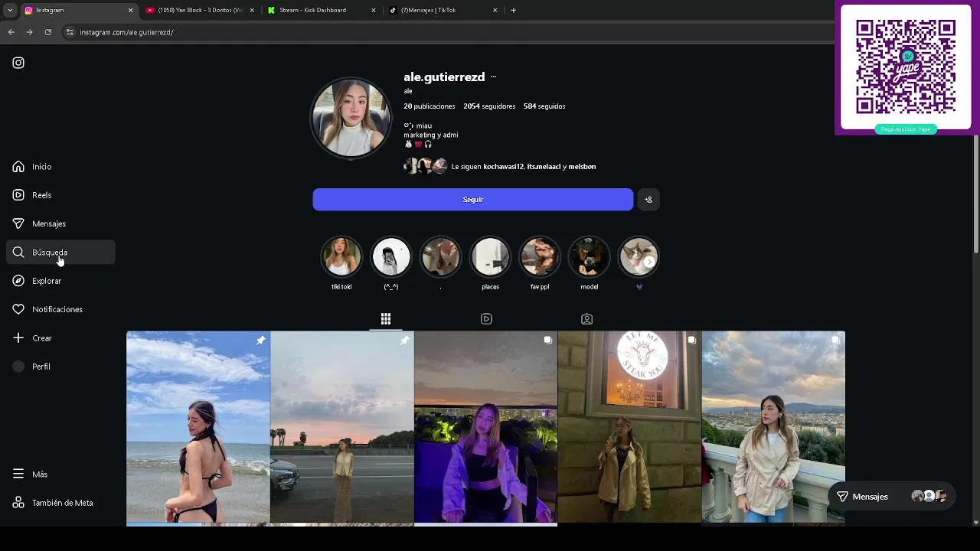Click the Instagram logo in sidebar

18,63
